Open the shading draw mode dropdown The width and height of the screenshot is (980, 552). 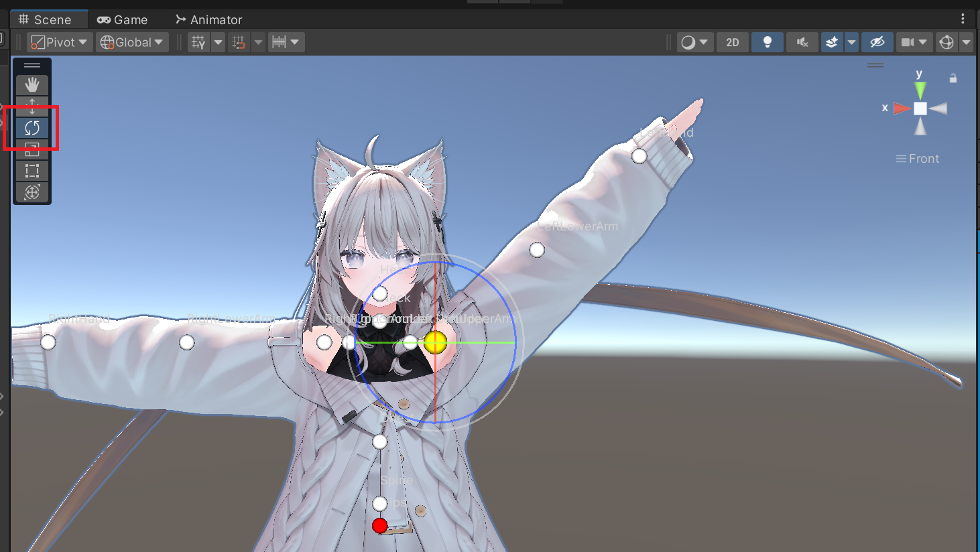(x=694, y=42)
